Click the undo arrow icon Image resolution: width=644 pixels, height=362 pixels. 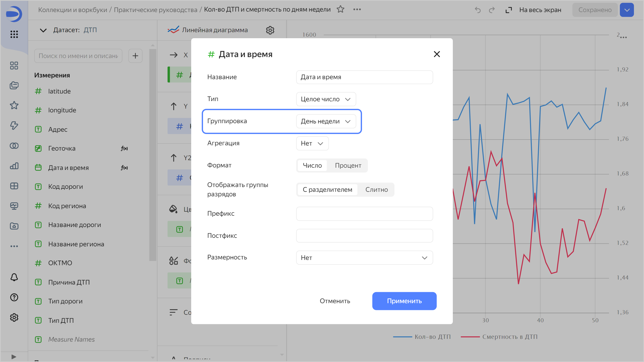tap(477, 10)
